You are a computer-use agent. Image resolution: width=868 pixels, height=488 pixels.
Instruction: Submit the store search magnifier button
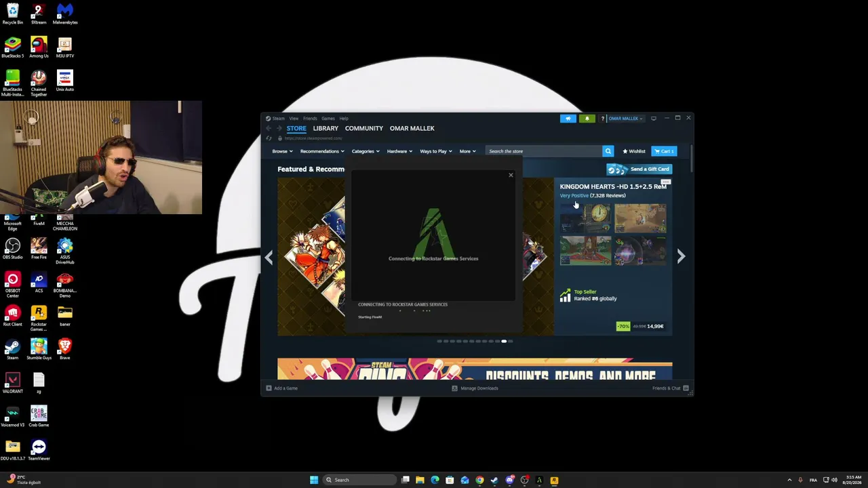(608, 151)
